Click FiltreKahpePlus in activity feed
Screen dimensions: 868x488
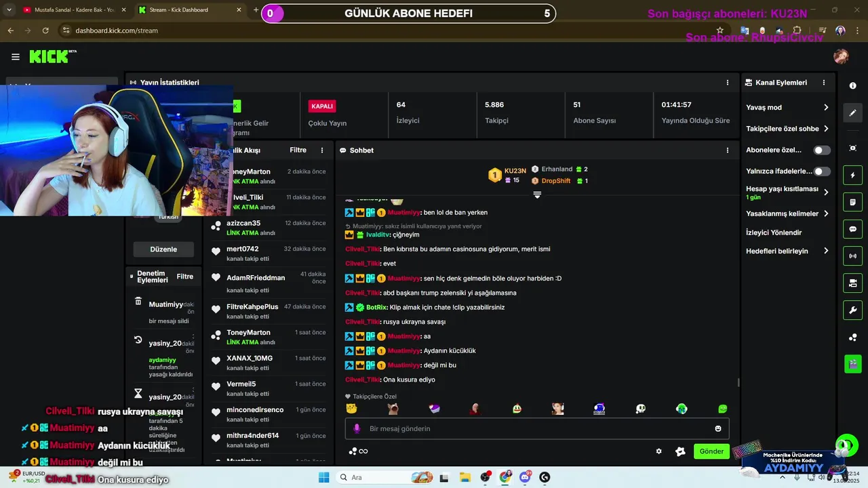[x=252, y=306]
